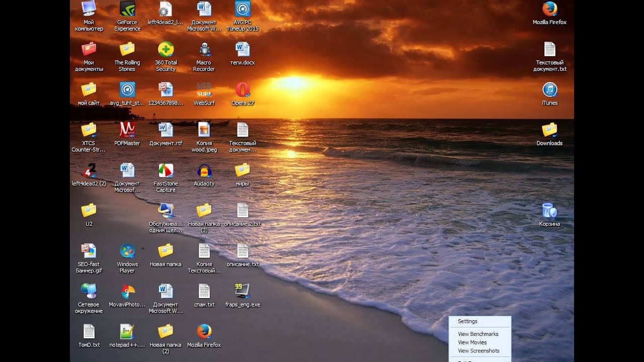The height and width of the screenshot is (362, 644).
Task: Select the описание.txt file icon
Action: [x=243, y=255]
